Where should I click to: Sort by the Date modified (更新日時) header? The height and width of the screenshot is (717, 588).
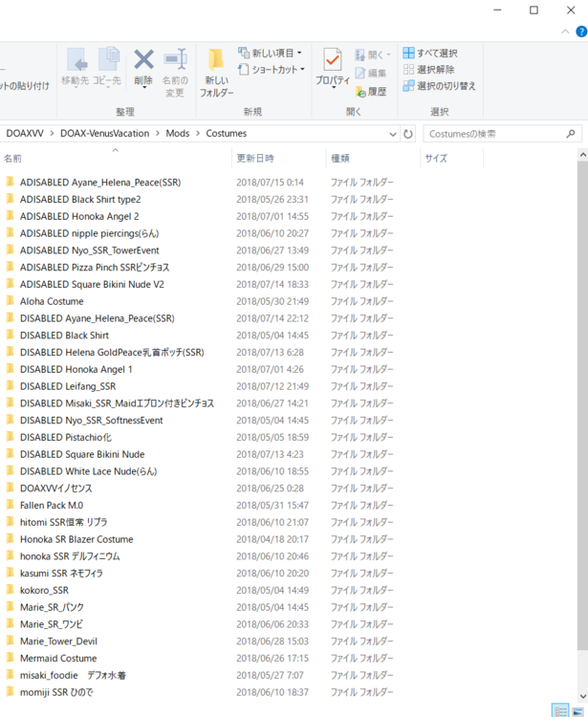point(279,158)
